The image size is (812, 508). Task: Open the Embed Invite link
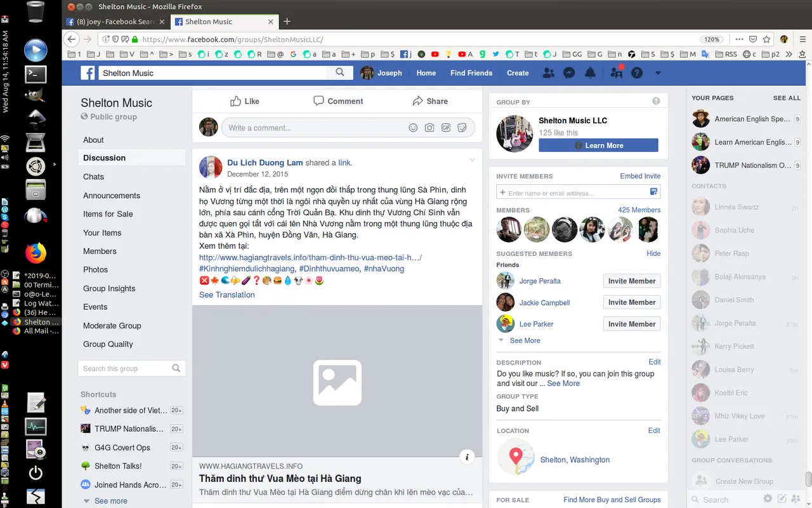(x=640, y=176)
